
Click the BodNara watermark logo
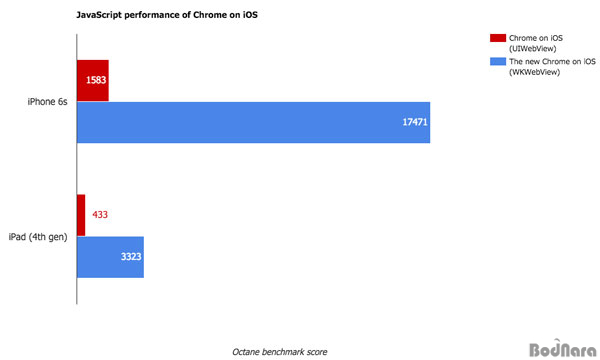click(x=562, y=349)
